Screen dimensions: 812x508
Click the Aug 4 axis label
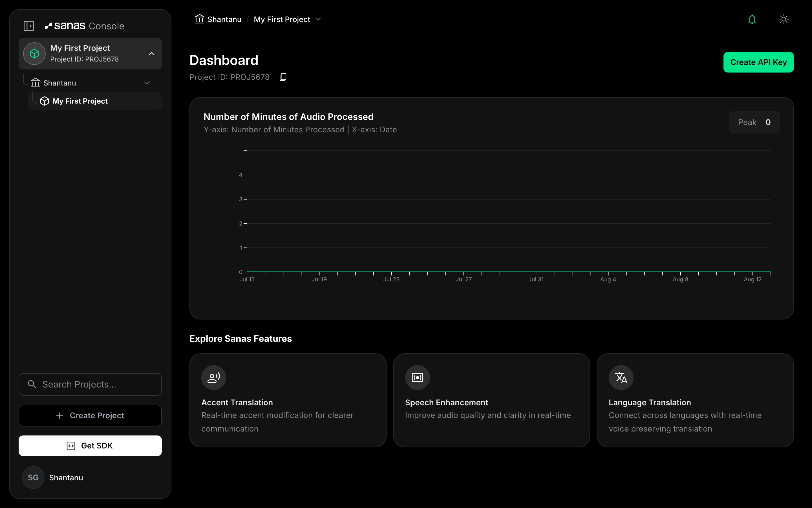click(x=608, y=279)
